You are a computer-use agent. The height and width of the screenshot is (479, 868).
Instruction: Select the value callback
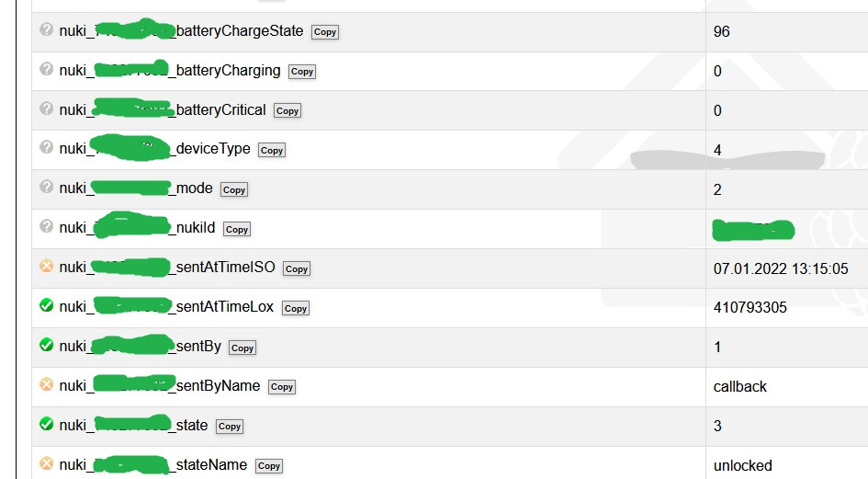pyautogui.click(x=740, y=386)
